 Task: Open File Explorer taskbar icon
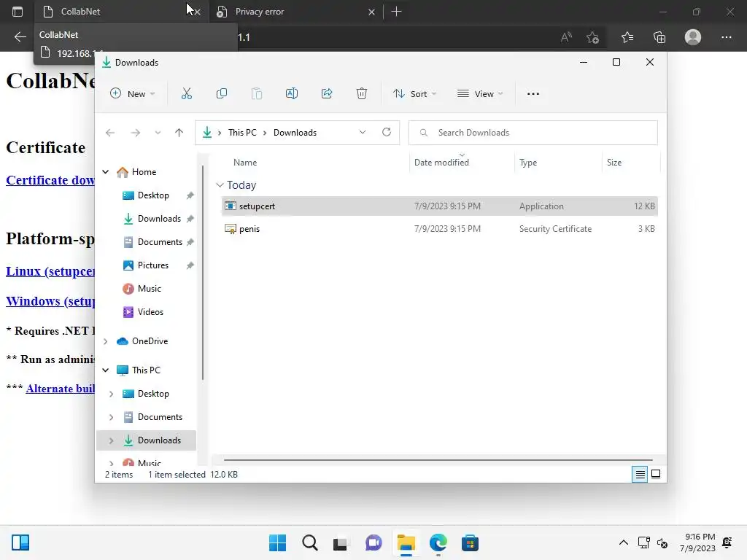point(406,542)
